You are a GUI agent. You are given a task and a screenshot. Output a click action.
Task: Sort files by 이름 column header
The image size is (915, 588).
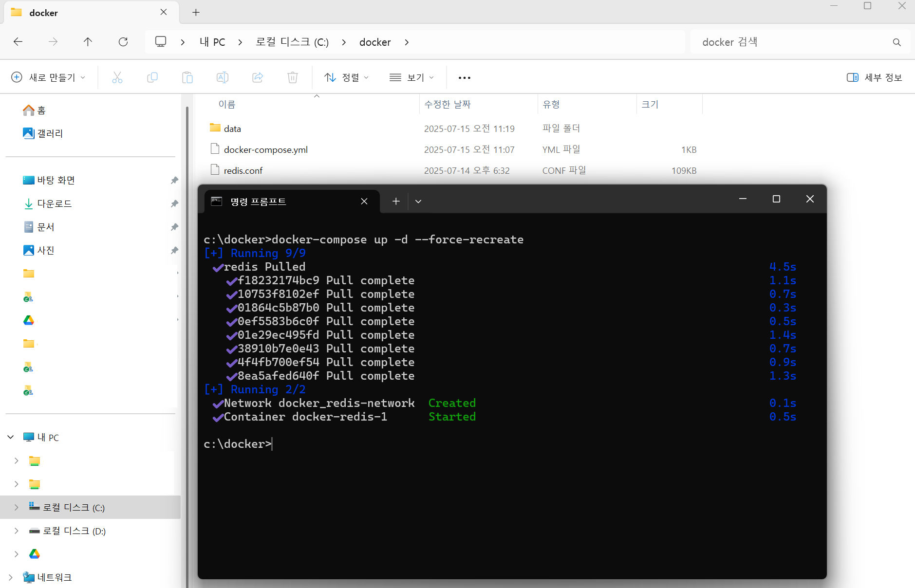point(227,104)
